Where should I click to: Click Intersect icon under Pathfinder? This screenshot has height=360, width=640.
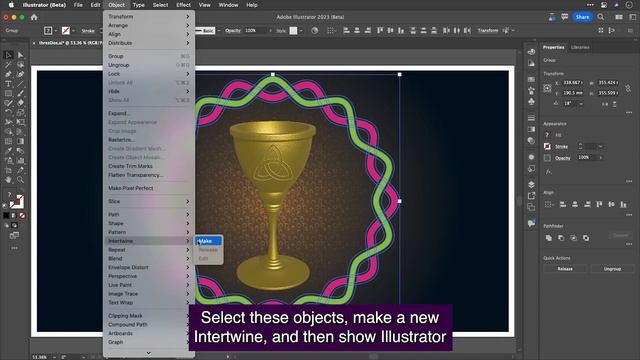tap(573, 238)
